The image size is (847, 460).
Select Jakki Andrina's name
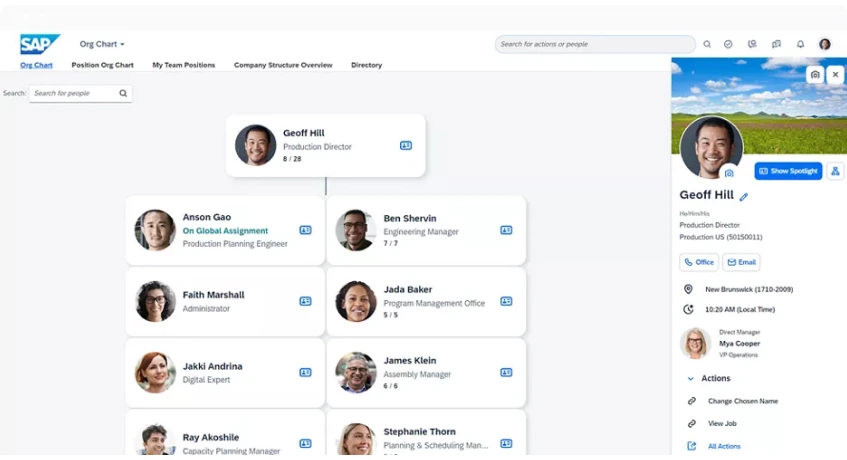pyautogui.click(x=212, y=366)
